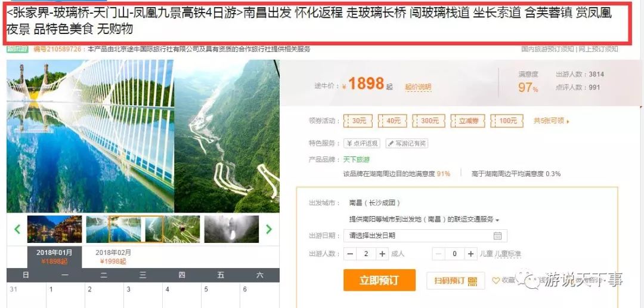Click the 立即预订 button
Screen dimensions: 644x308
[x=379, y=280]
